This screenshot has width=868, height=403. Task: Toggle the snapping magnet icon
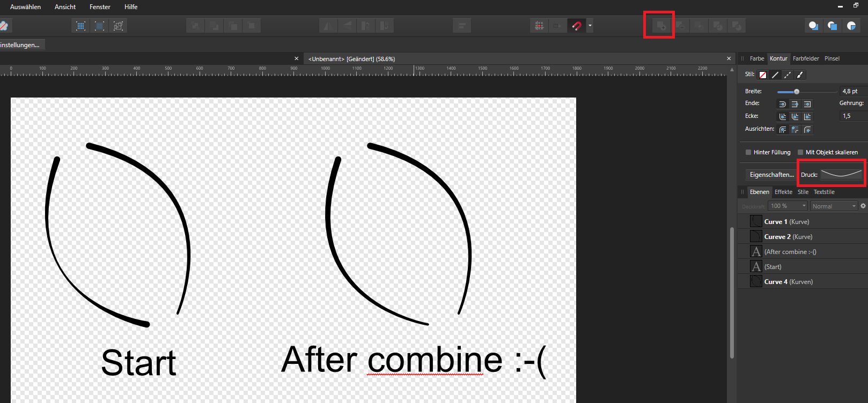(577, 26)
